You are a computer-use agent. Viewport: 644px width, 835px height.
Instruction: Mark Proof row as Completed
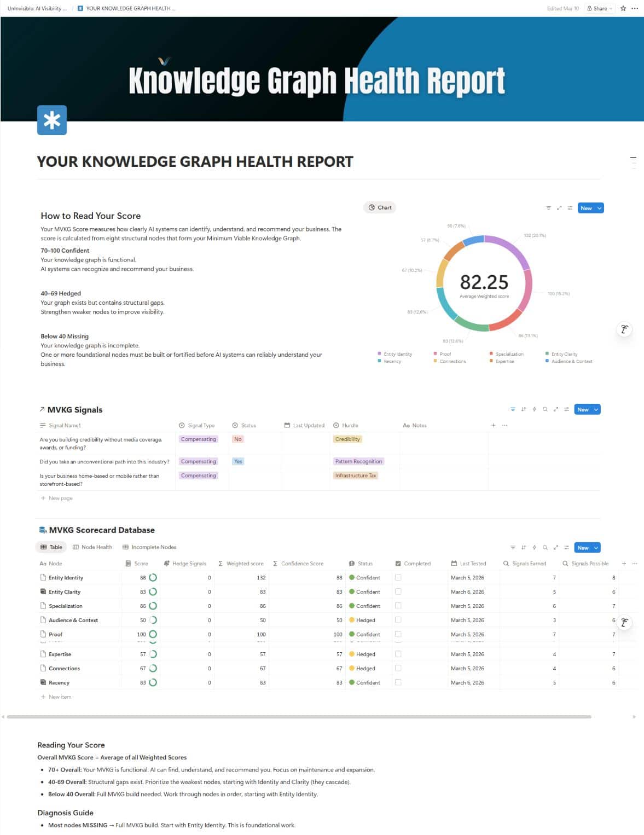click(x=399, y=634)
